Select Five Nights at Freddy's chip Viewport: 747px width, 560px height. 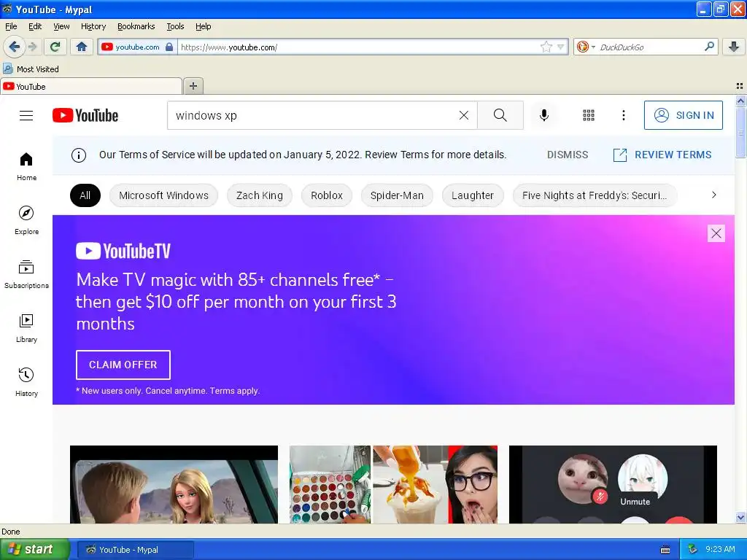pyautogui.click(x=595, y=195)
